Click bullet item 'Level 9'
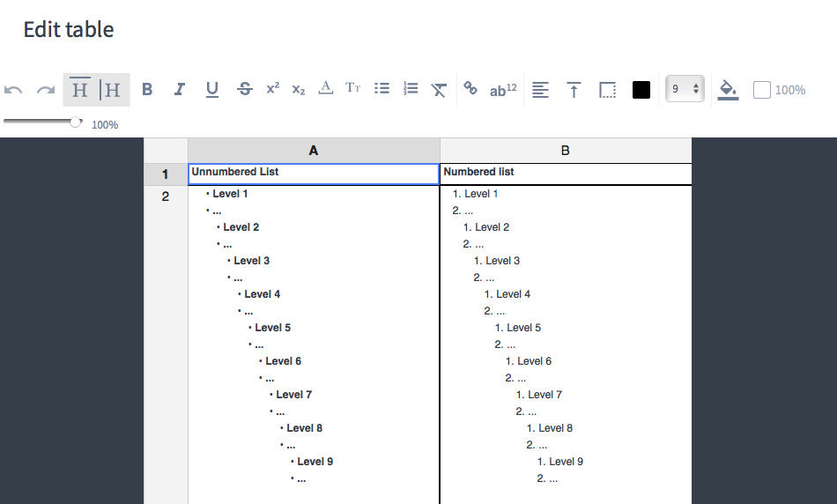The width and height of the screenshot is (837, 504). pos(315,462)
